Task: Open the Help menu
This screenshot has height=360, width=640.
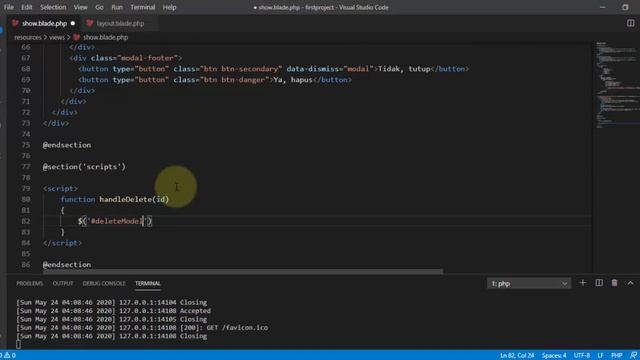Action: click(x=169, y=7)
